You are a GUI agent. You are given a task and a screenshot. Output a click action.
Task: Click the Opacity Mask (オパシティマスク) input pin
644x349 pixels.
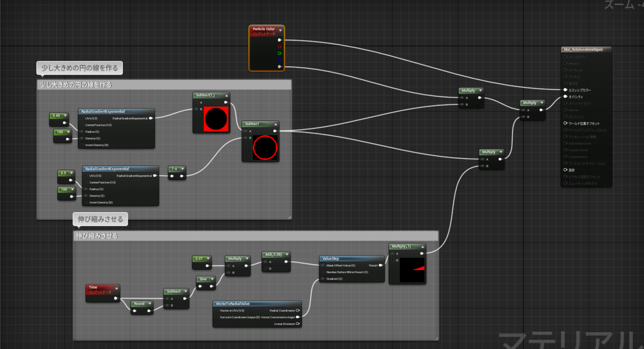click(566, 103)
